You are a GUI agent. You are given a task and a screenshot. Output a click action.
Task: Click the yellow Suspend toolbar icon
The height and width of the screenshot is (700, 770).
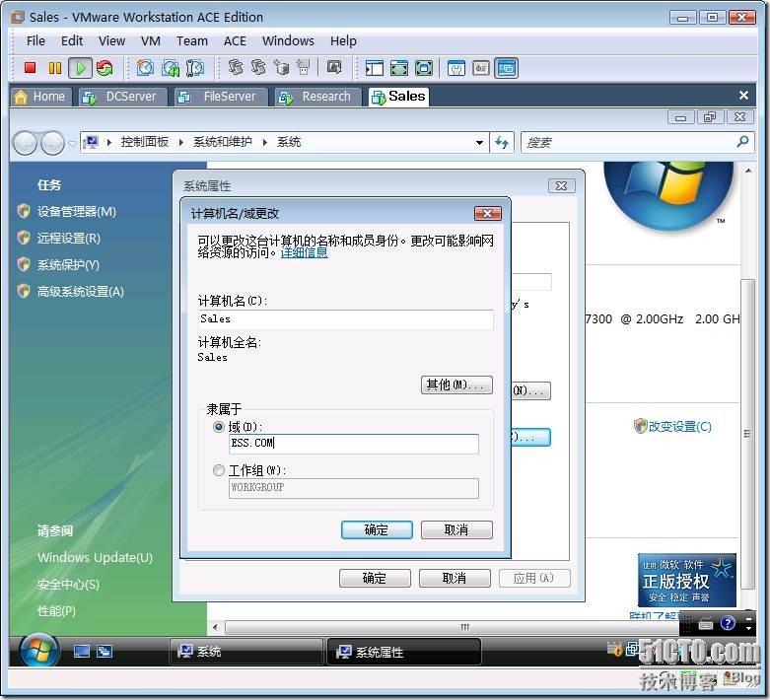coord(55,68)
